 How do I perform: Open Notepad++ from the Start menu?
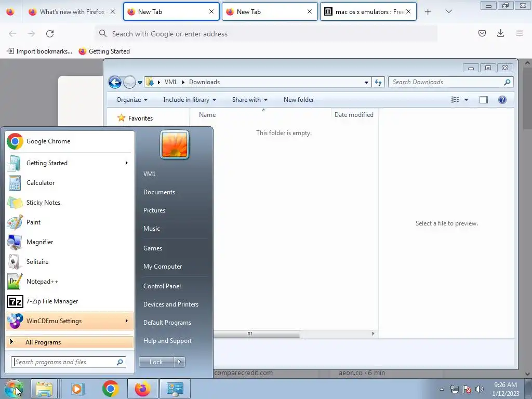[70, 281]
